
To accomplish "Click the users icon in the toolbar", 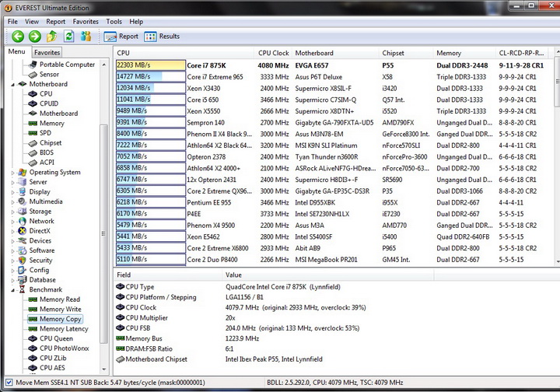I will [86, 36].
